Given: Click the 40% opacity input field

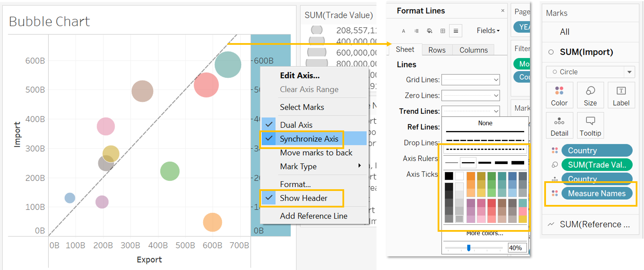Looking at the screenshot, I should [516, 248].
